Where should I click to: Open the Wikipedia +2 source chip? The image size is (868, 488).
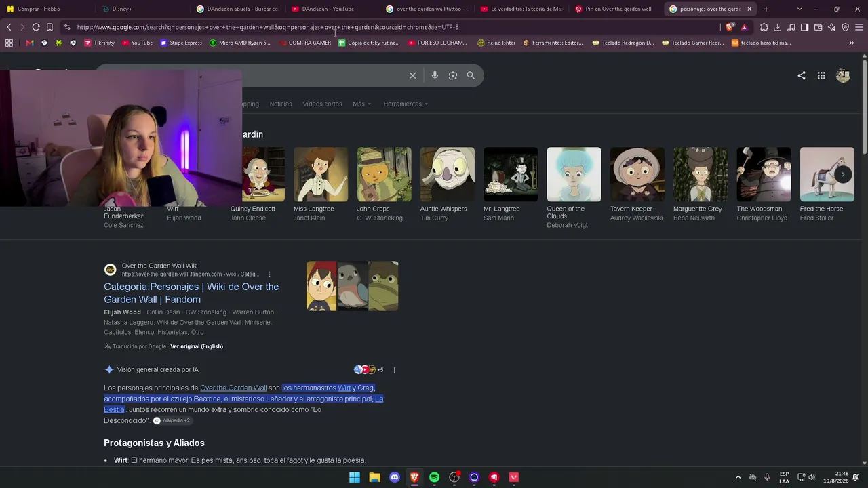pos(172,420)
